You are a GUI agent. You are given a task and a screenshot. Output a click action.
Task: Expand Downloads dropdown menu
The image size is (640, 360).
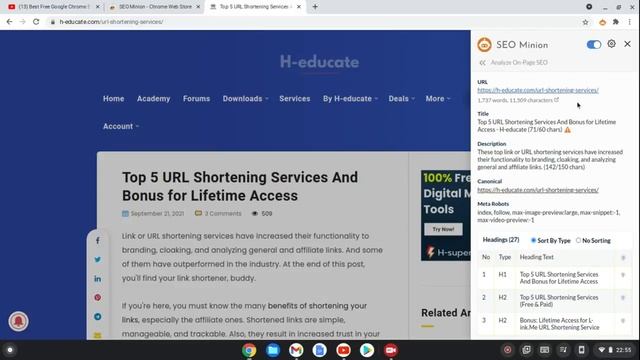[x=245, y=99]
